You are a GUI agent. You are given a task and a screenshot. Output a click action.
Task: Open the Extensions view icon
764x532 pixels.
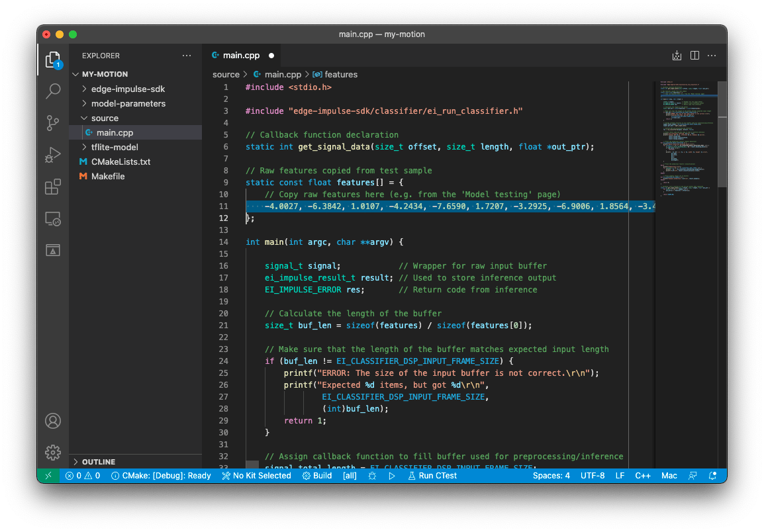click(52, 187)
